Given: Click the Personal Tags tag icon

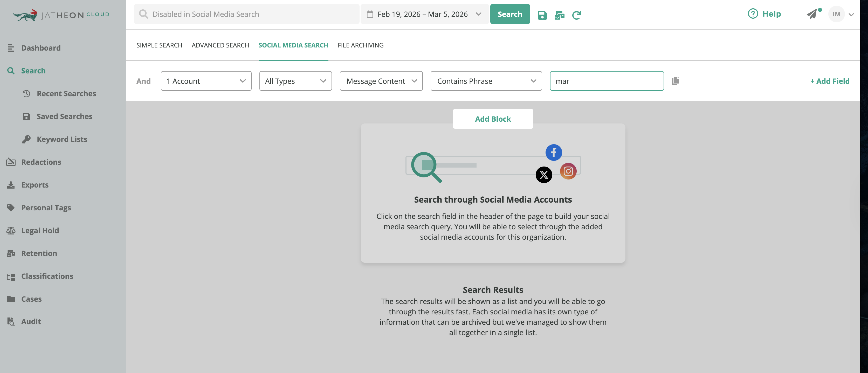Looking at the screenshot, I should click(11, 208).
